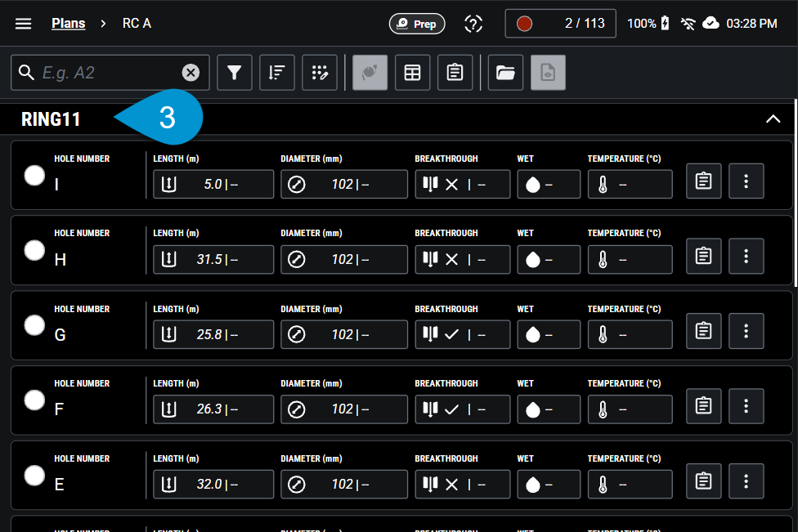The width and height of the screenshot is (798, 532).
Task: Toggle breakthrough field for hole I
Action: (463, 184)
